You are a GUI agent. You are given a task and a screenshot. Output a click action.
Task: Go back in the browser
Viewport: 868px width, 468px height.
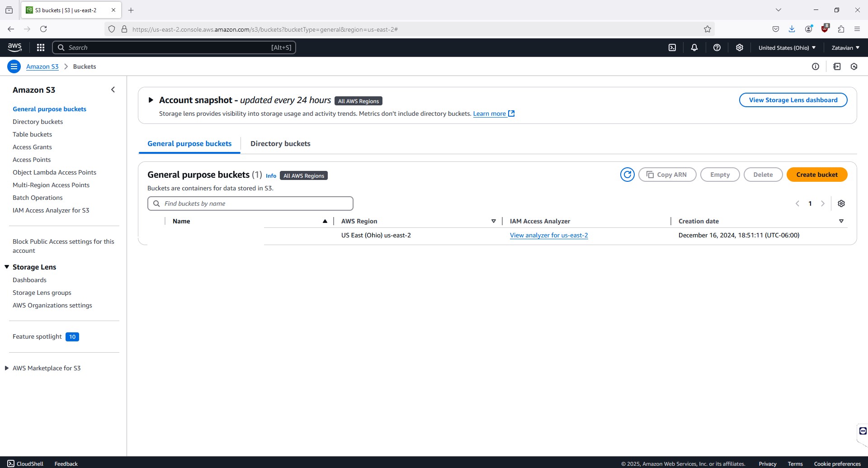pos(11,29)
